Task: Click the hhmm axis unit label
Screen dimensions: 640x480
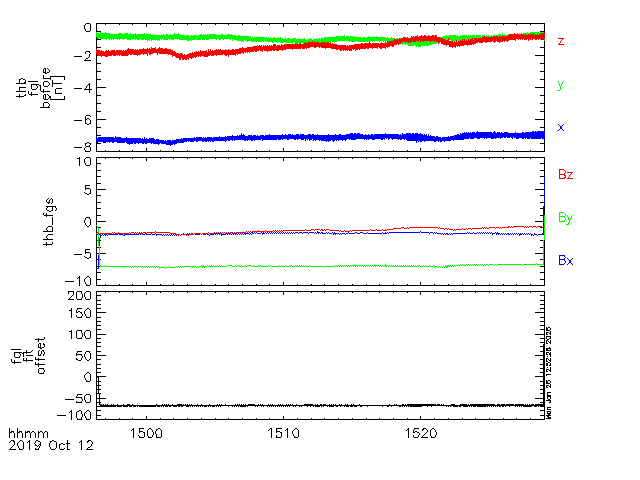Action: pyautogui.click(x=28, y=433)
